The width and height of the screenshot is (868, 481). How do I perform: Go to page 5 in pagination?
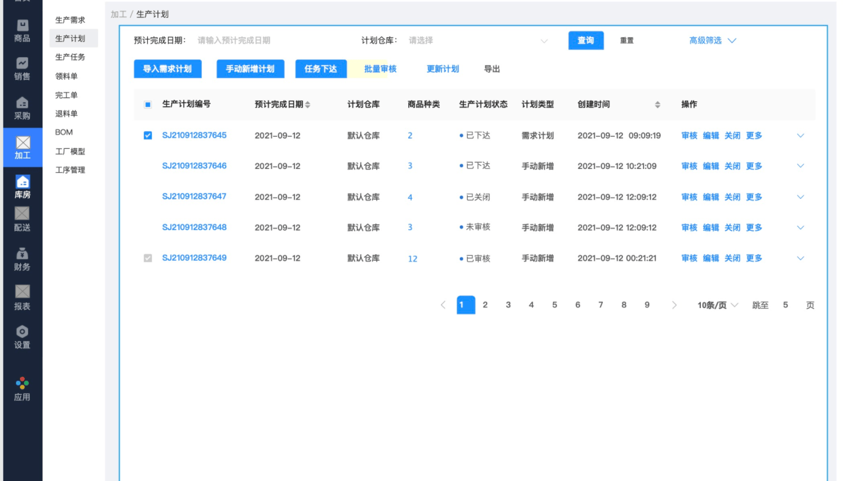[554, 305]
